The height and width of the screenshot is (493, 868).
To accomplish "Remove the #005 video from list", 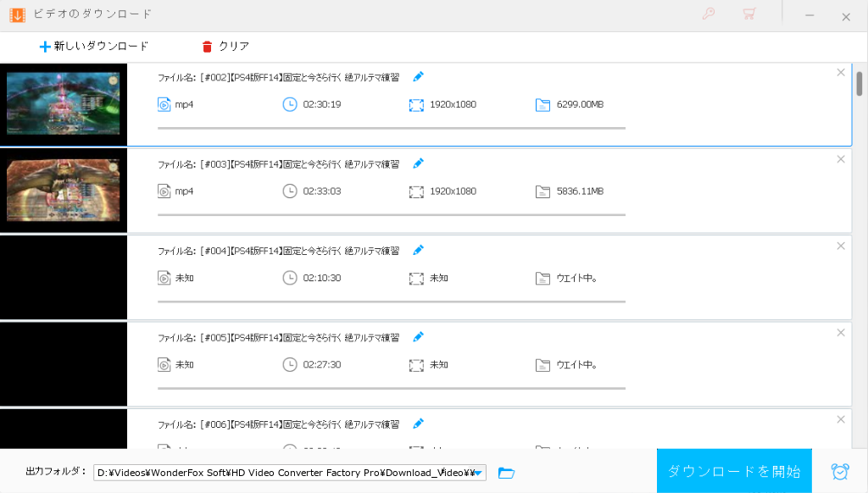I will coord(841,333).
